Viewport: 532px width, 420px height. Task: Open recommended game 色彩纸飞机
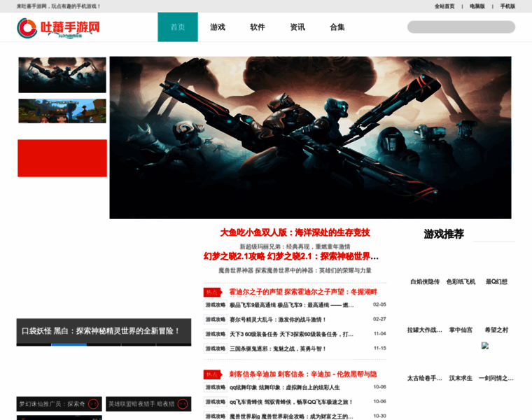pyautogui.click(x=461, y=281)
